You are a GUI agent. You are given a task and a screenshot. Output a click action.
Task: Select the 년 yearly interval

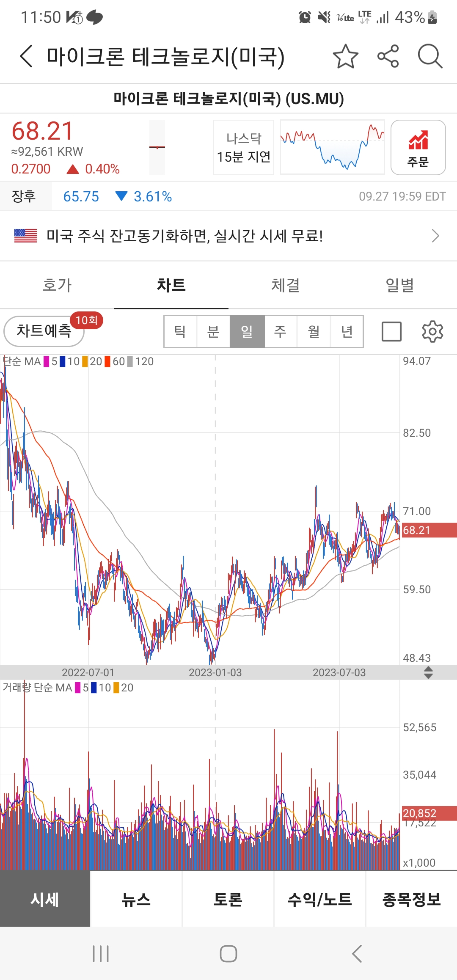347,331
